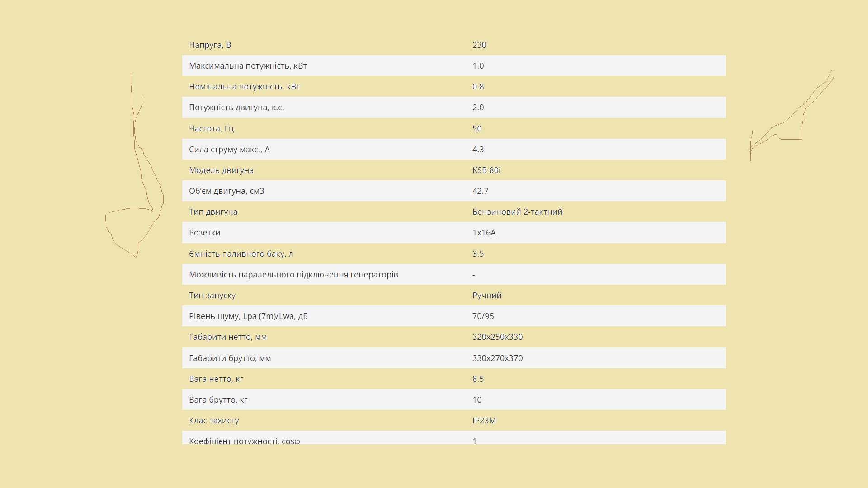
Task: Select 'Номінальна потужність, кВт' label
Action: (244, 87)
